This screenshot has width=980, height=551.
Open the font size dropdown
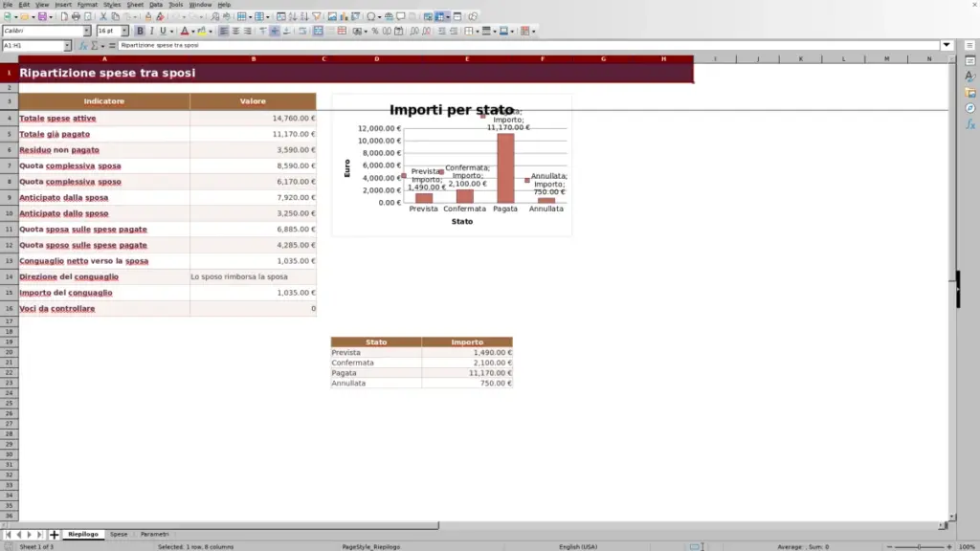click(124, 31)
